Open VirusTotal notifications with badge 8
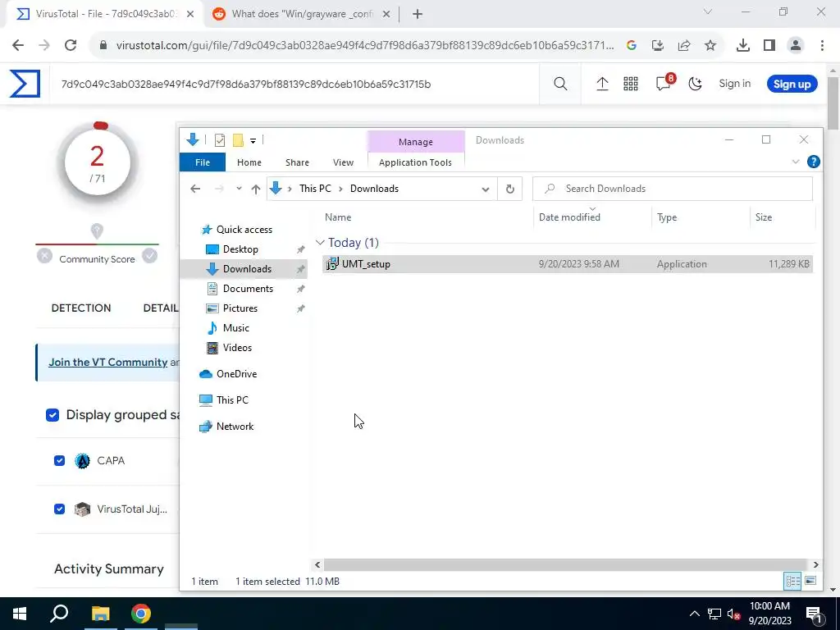 point(664,83)
